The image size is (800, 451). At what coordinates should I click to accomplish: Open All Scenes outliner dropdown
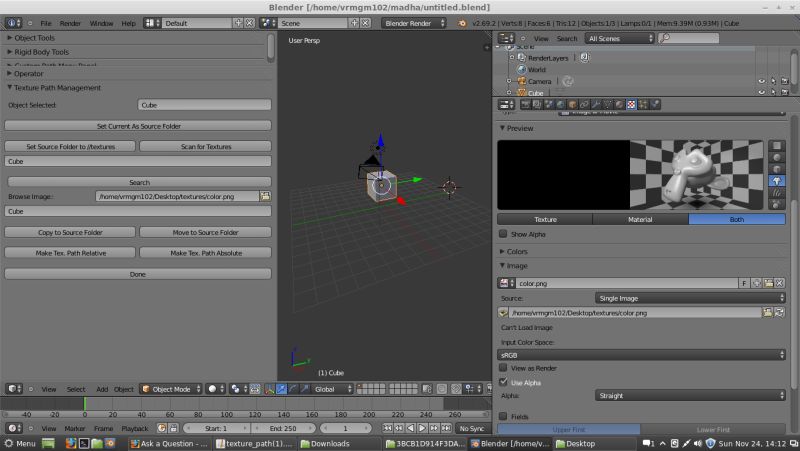coord(619,38)
